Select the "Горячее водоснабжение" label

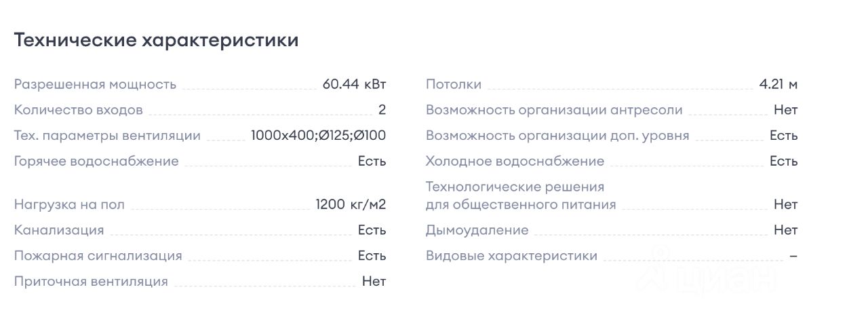[96, 162]
